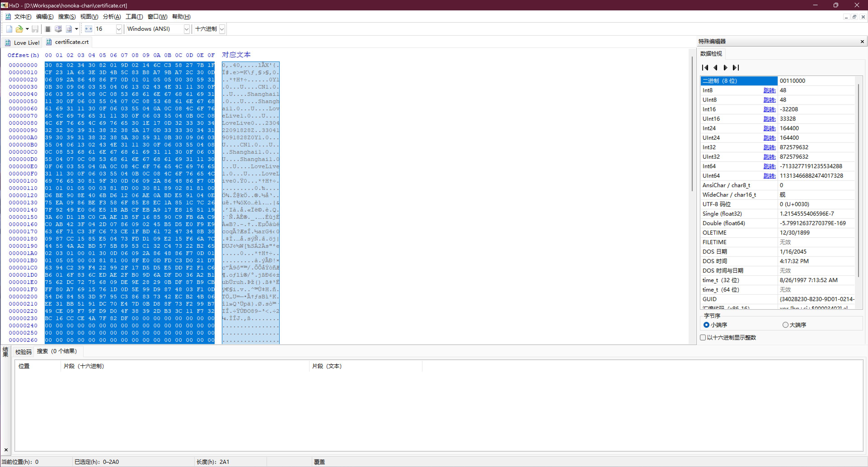
Task: Click 跳转 link for UInt16 row
Action: coord(769,119)
